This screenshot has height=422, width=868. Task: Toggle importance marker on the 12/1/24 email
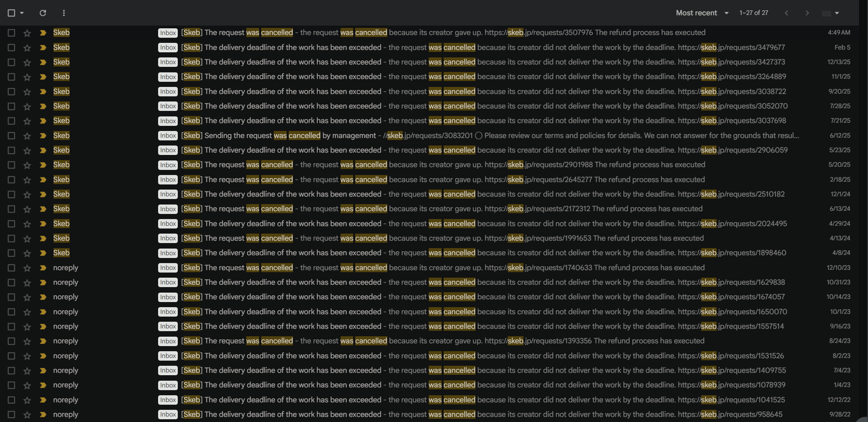coord(43,194)
